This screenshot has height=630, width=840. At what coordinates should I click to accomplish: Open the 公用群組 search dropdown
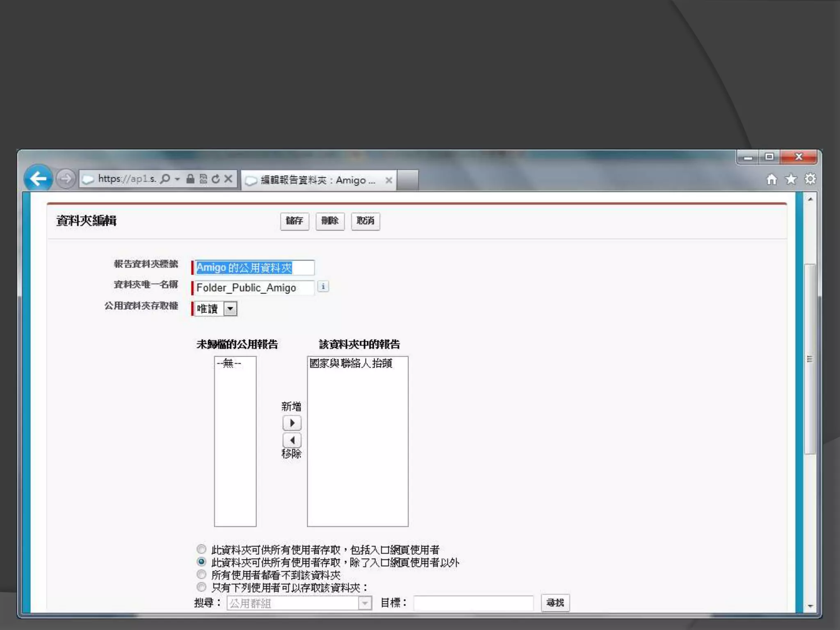coord(365,603)
